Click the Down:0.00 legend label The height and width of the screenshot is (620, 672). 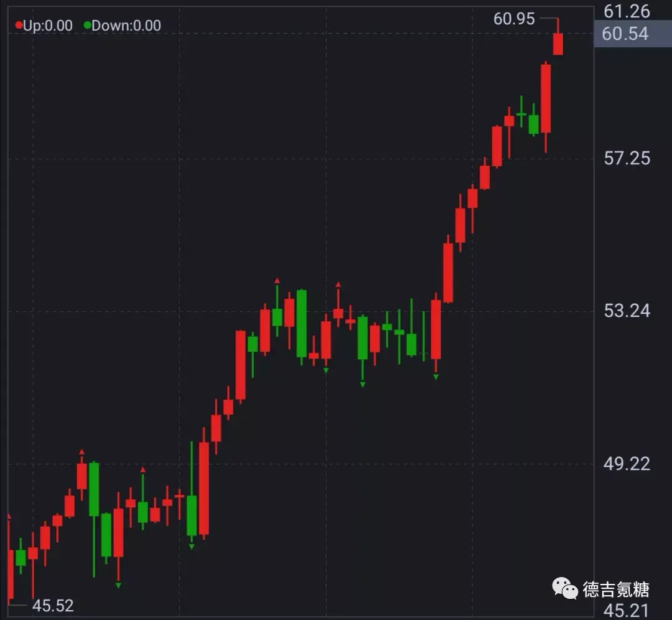pyautogui.click(x=126, y=26)
